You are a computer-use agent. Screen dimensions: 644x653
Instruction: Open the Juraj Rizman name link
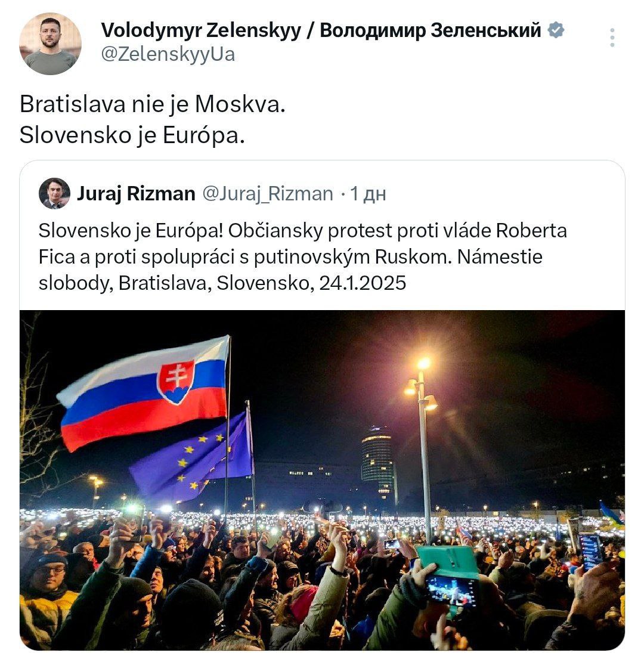click(x=136, y=193)
